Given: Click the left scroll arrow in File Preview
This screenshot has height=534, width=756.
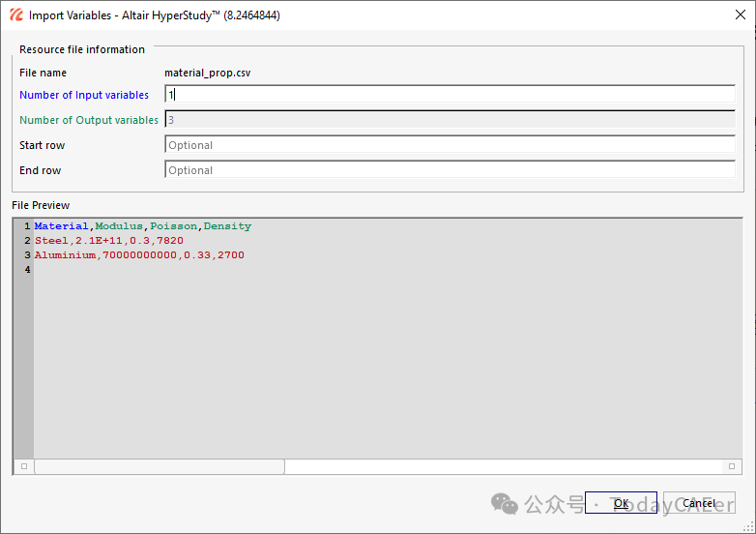Looking at the screenshot, I should coord(24,466).
